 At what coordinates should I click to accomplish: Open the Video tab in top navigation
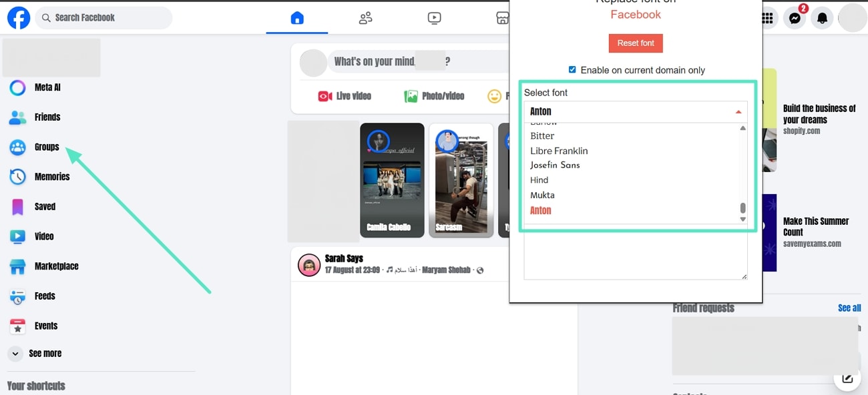(x=434, y=18)
